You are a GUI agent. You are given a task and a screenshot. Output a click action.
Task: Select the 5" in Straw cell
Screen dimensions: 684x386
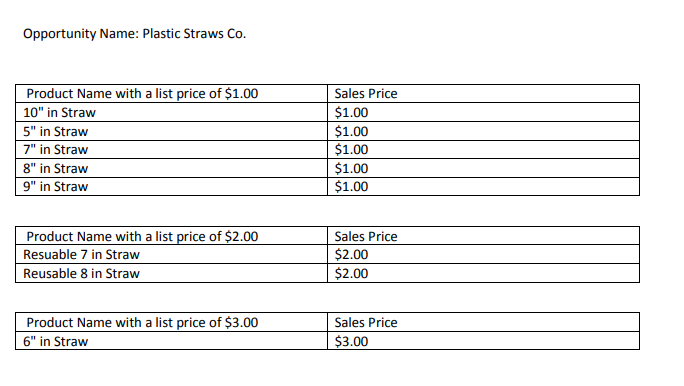171,131
